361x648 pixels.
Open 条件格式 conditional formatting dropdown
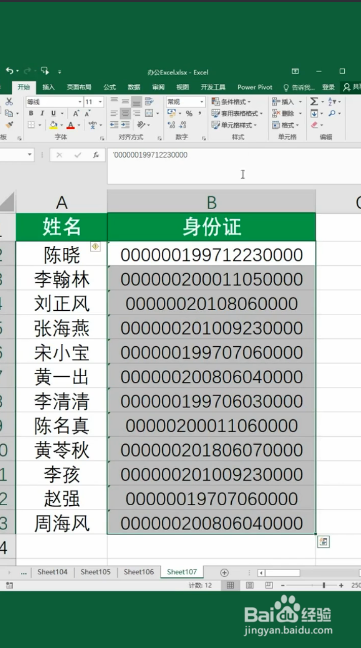pyautogui.click(x=232, y=102)
